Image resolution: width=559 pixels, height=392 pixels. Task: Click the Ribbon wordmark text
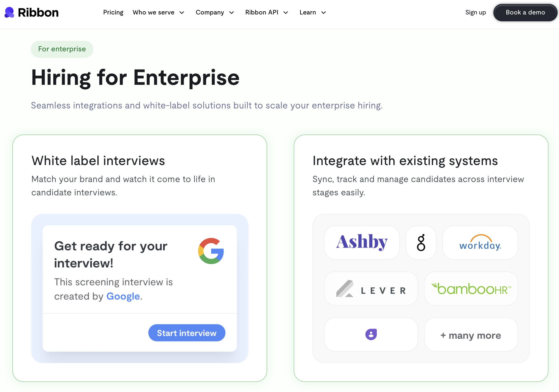(38, 12)
